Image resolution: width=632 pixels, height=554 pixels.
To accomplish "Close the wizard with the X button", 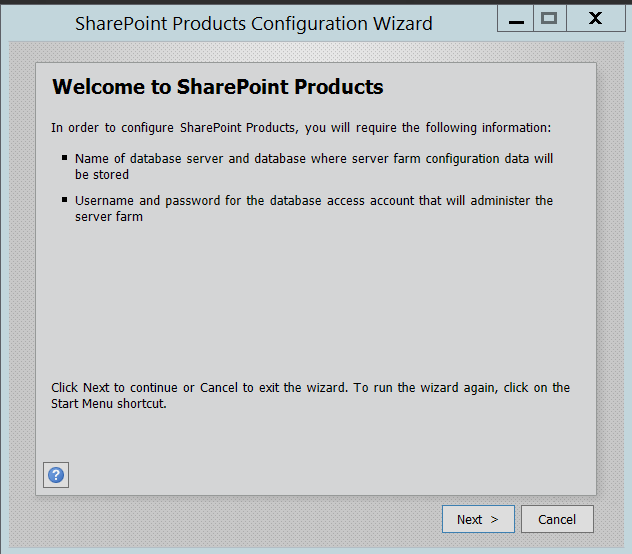I will click(x=596, y=19).
